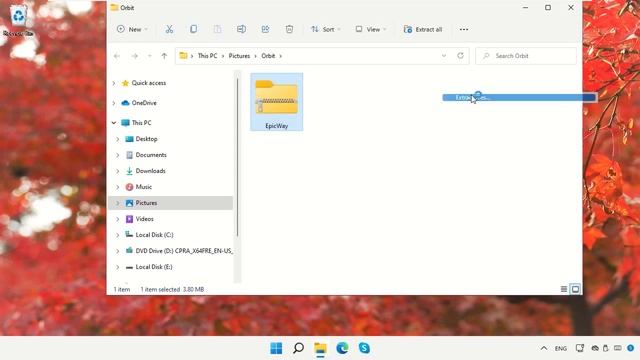
Task: Choose Extract files context entry
Action: tap(519, 98)
